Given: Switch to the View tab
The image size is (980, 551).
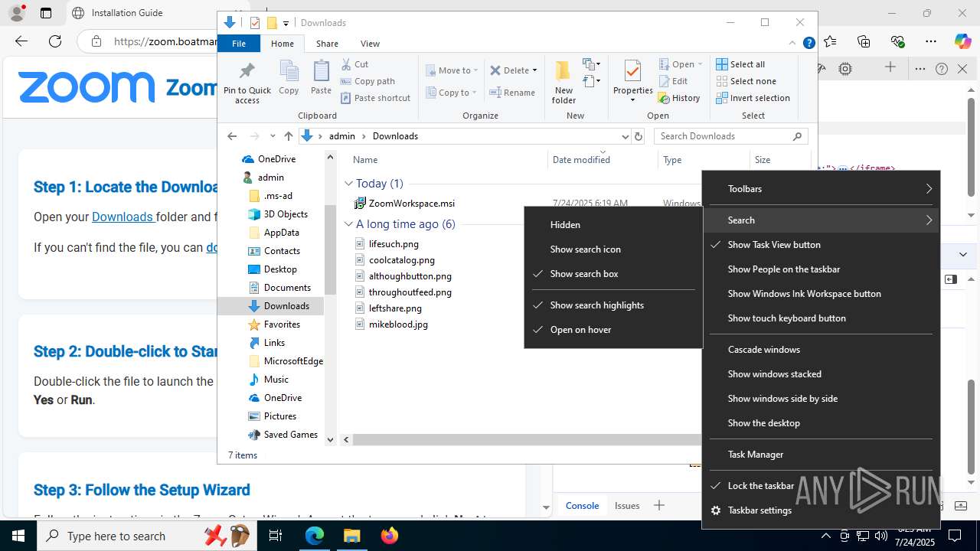Looking at the screenshot, I should pyautogui.click(x=370, y=44).
